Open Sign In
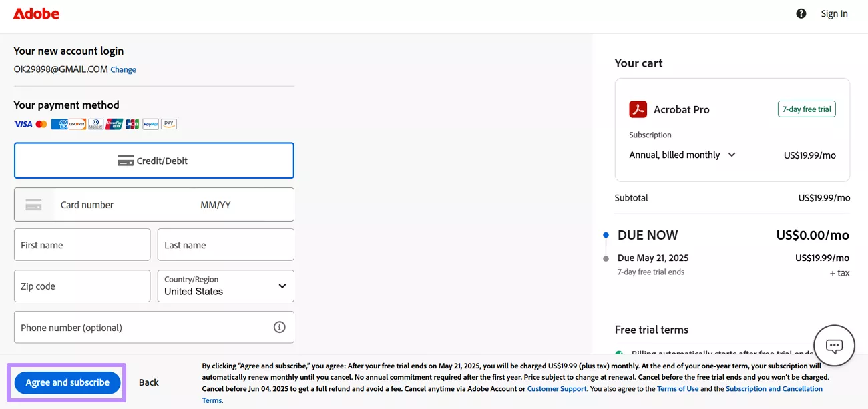Screen dimensions: 868x409 tap(834, 13)
